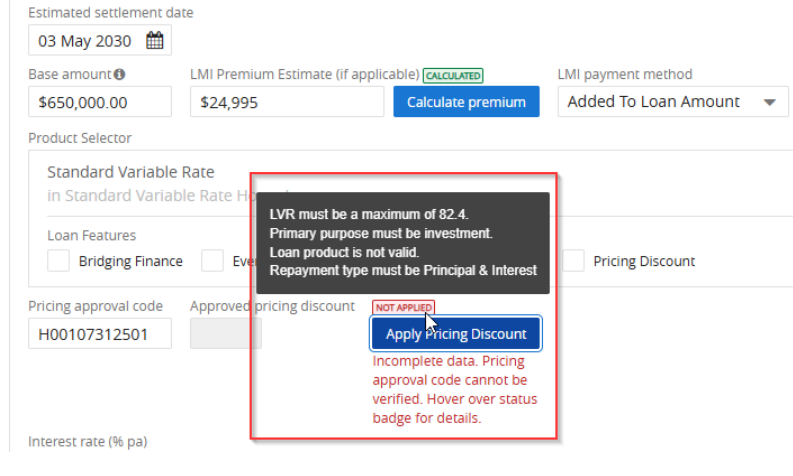Click the Calculate premium button
This screenshot has height=476, width=793.
tap(466, 102)
